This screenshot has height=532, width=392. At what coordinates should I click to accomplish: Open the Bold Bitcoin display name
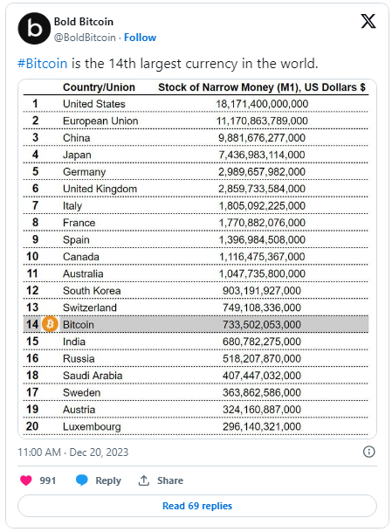pos(84,22)
